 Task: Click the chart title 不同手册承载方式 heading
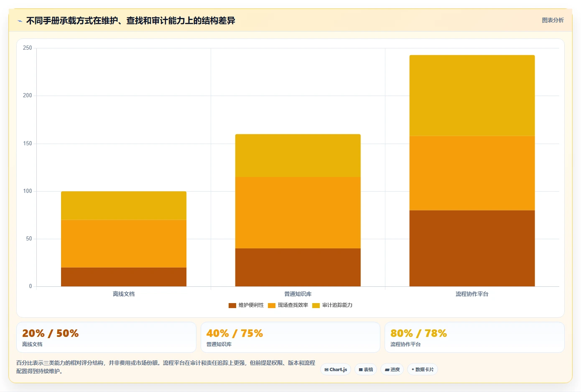(130, 20)
